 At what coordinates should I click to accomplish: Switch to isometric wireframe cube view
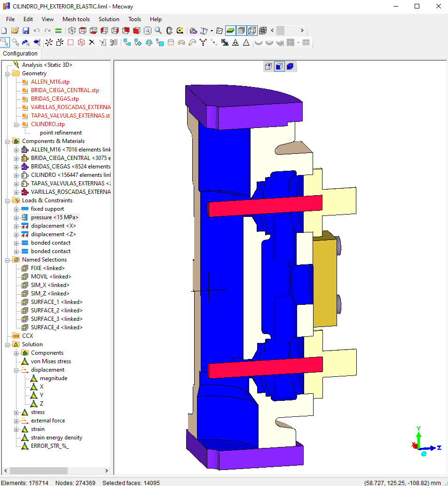click(x=72, y=31)
